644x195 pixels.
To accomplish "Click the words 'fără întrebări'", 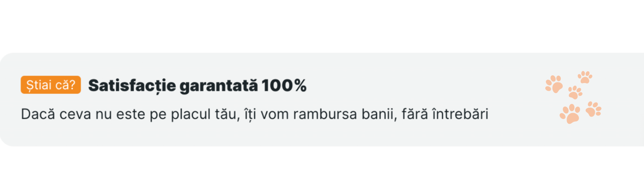I will 445,114.
